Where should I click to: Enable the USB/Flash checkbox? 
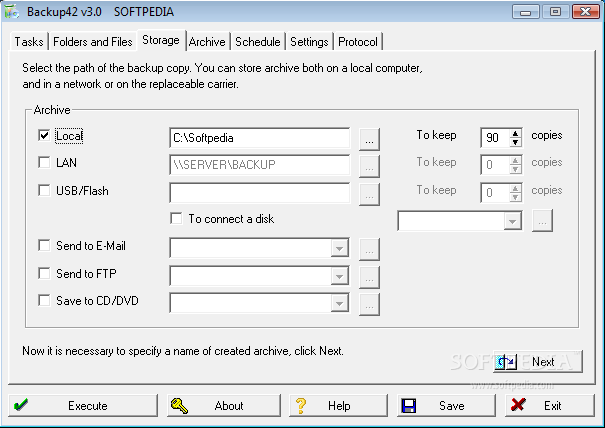tap(44, 190)
